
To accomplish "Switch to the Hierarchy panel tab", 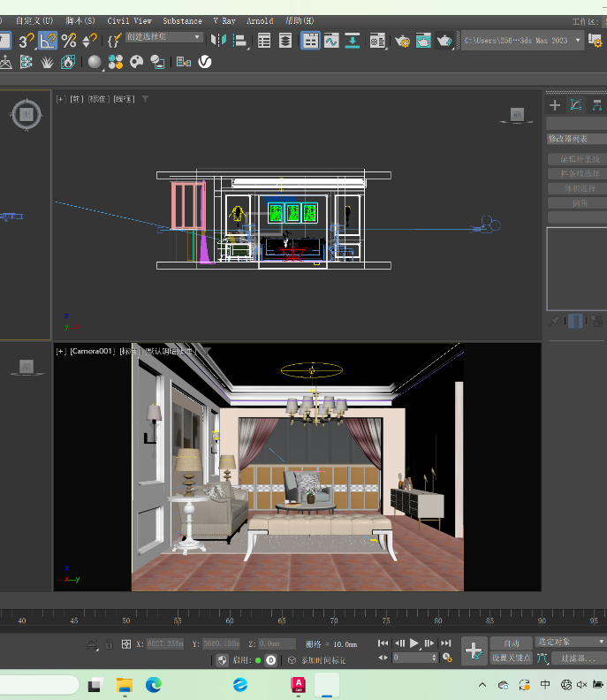I will [597, 105].
